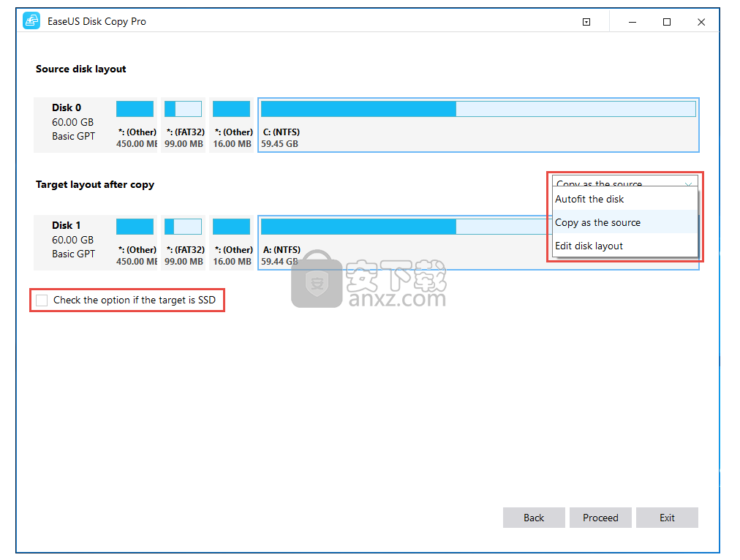Viewport: 740px width, 560px height.
Task: Click the EaseUS Disk Copy app logo icon
Action: (31, 21)
